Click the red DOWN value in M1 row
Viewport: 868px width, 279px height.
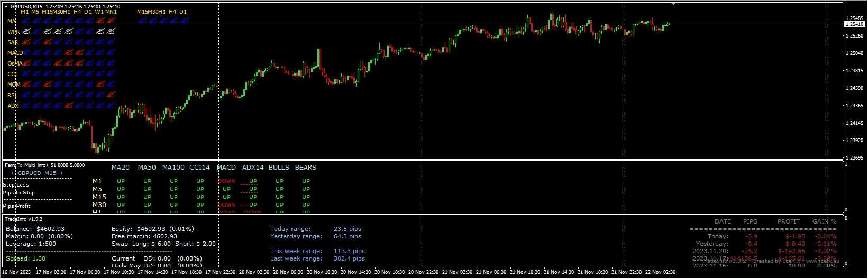point(226,181)
